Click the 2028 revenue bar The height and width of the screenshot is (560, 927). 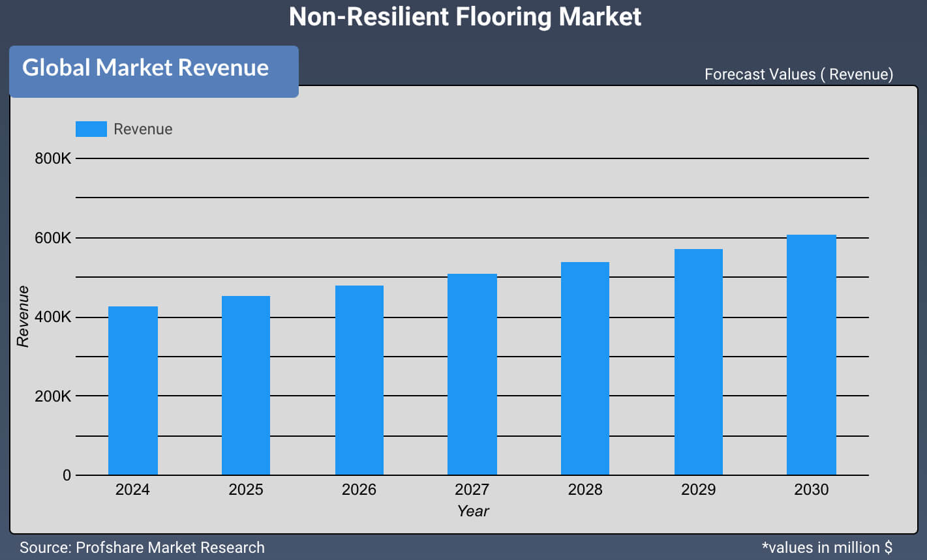tap(585, 368)
